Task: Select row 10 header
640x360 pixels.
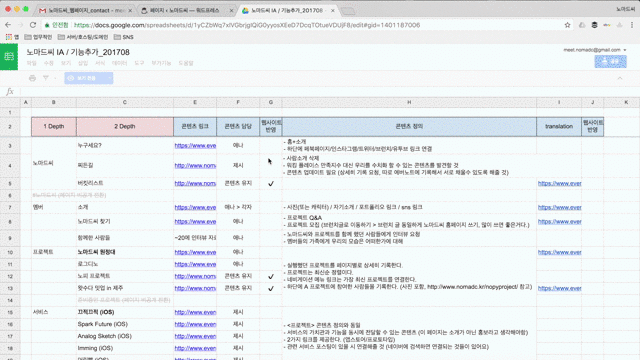Action: (x=10, y=252)
